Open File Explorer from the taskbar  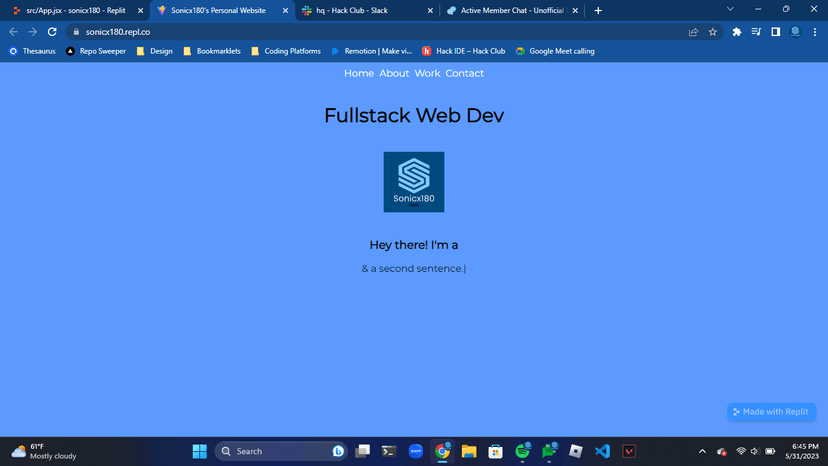tap(468, 451)
